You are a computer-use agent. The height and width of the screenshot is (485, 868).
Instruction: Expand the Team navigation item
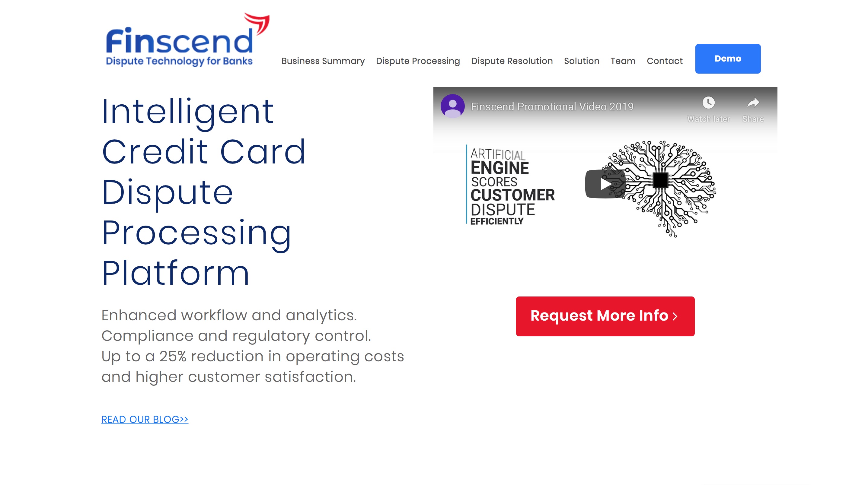tap(622, 61)
